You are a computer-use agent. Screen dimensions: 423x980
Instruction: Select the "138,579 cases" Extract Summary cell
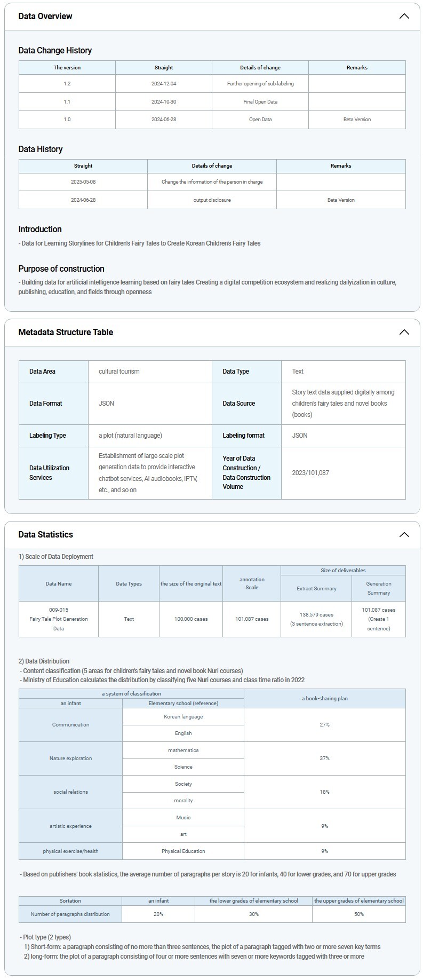point(316,615)
